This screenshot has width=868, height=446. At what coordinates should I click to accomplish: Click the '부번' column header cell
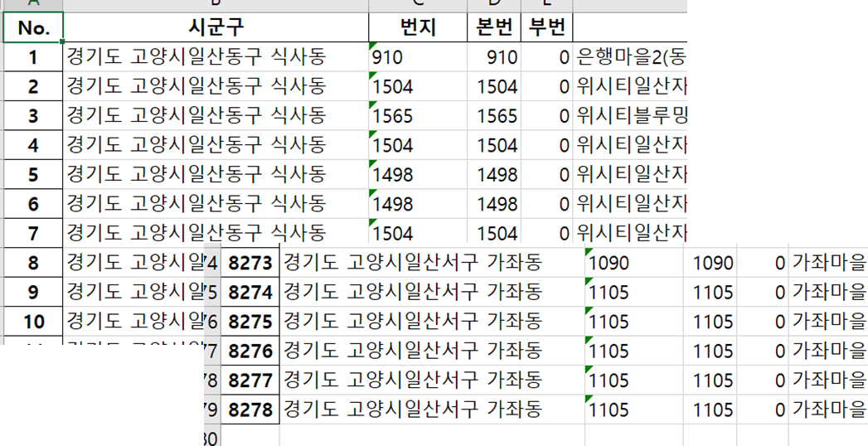(x=547, y=27)
